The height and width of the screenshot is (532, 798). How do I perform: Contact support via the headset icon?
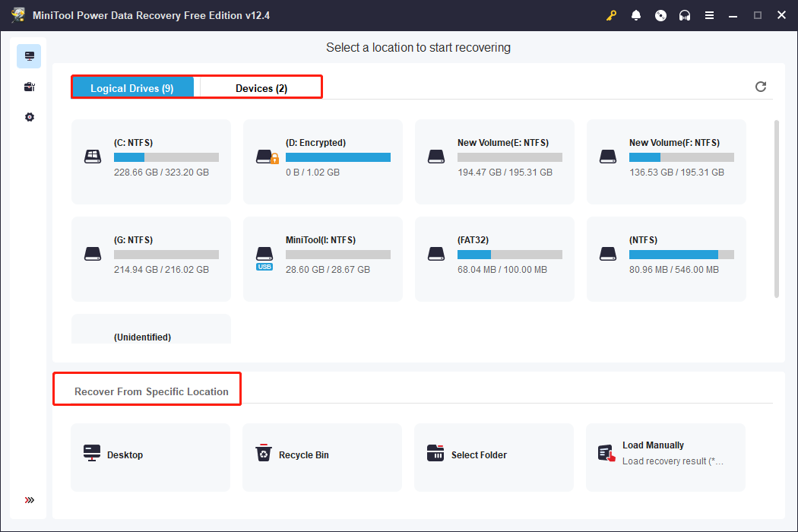click(685, 15)
